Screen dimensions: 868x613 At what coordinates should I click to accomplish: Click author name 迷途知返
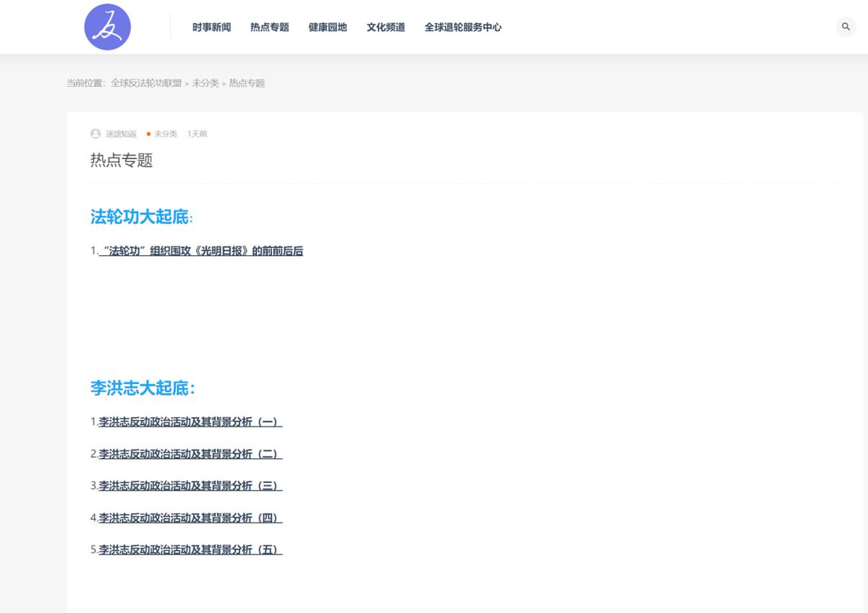click(121, 134)
